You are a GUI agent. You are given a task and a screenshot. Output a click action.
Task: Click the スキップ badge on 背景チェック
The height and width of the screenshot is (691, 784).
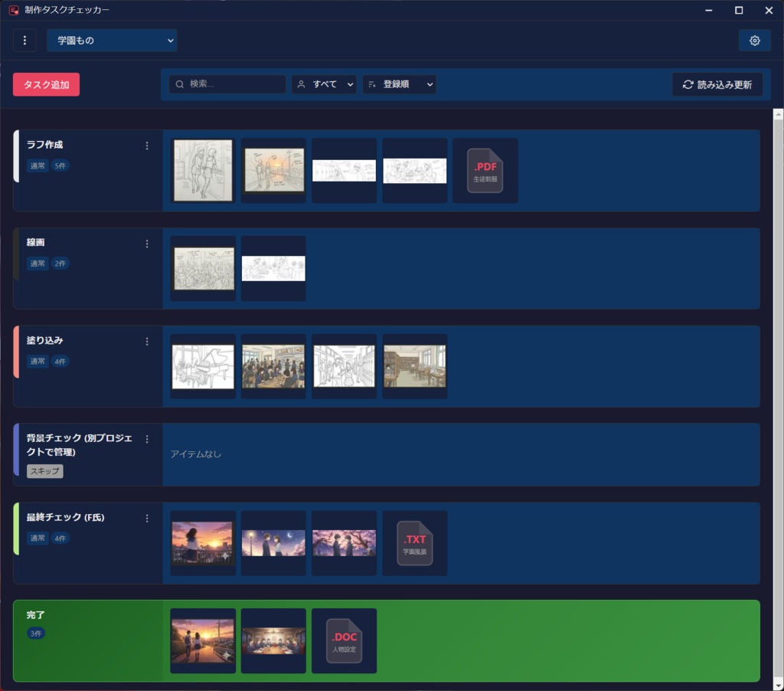pyautogui.click(x=45, y=471)
